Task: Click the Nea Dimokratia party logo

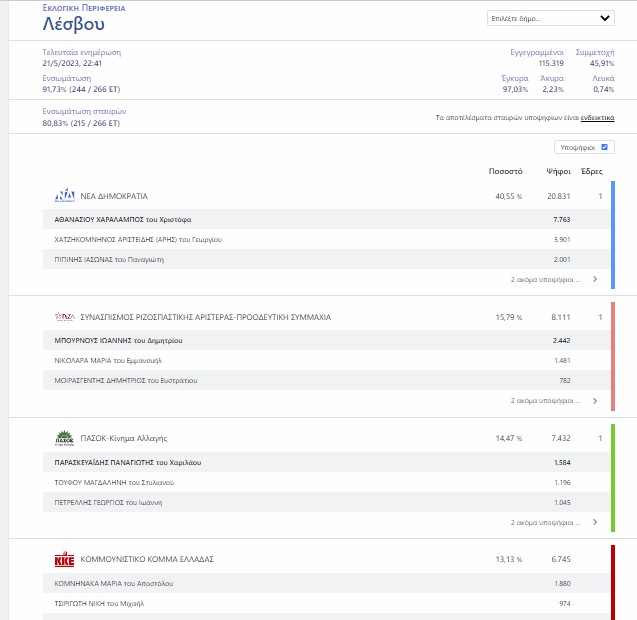Action: (x=64, y=196)
